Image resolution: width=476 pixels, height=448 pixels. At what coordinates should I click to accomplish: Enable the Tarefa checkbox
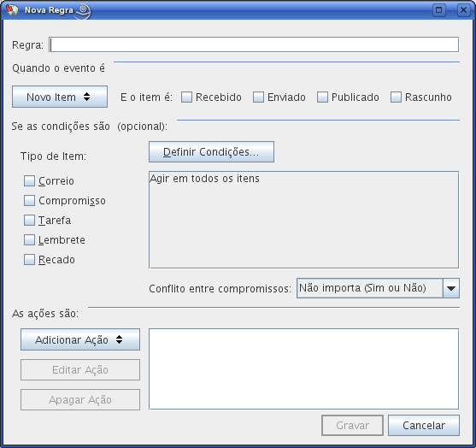point(29,221)
